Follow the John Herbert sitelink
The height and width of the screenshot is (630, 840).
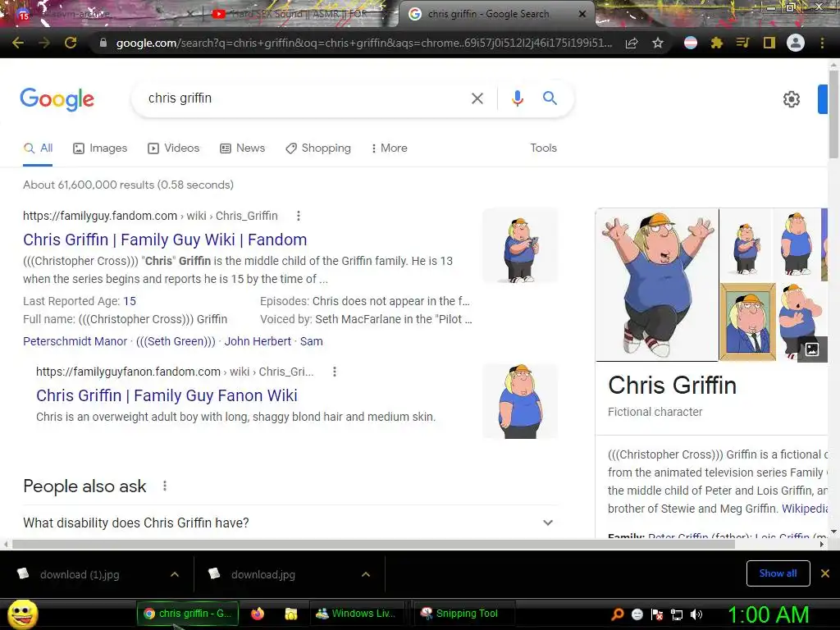[x=258, y=341]
